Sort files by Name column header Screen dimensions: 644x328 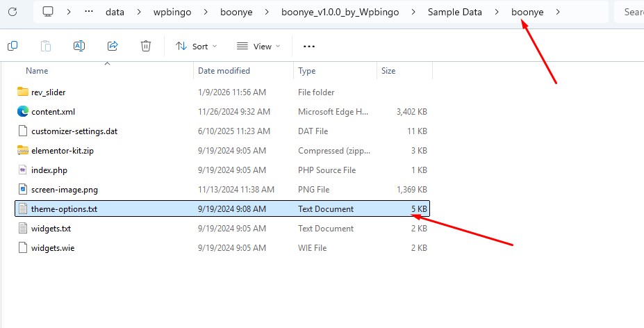(37, 71)
